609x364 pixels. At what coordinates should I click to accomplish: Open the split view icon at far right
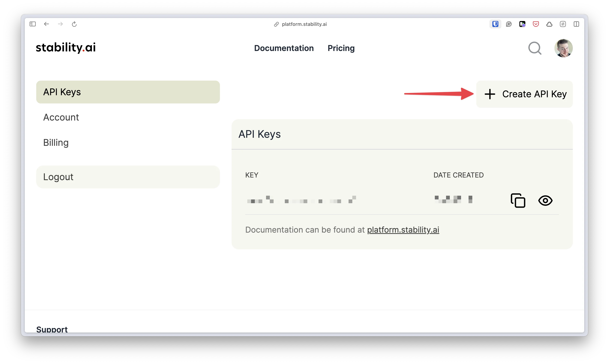click(576, 24)
